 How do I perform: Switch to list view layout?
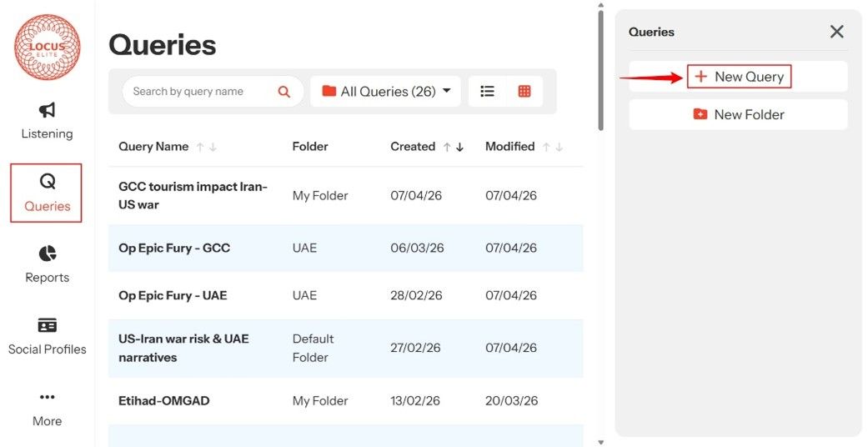488,92
